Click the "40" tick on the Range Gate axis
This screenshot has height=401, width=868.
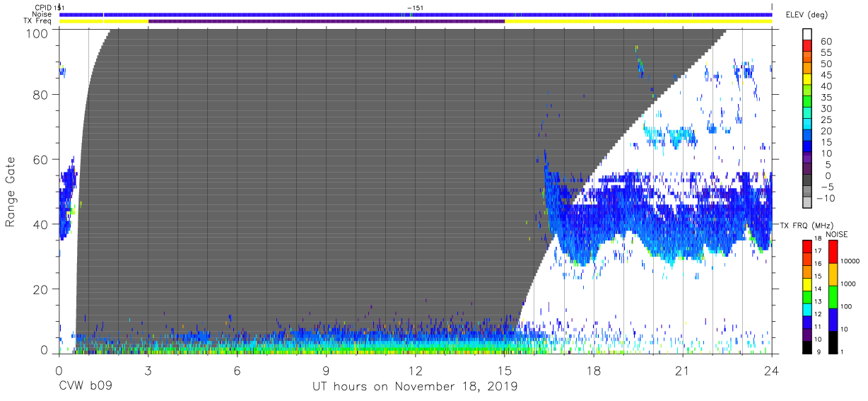(42, 224)
